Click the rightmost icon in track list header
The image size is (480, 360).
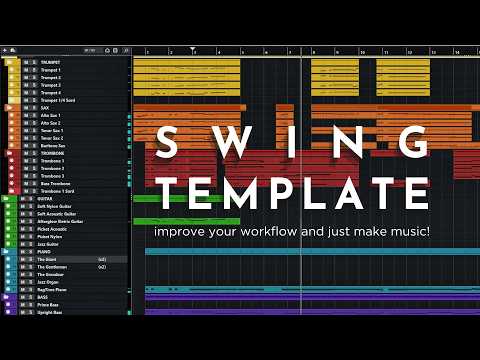[x=126, y=51]
